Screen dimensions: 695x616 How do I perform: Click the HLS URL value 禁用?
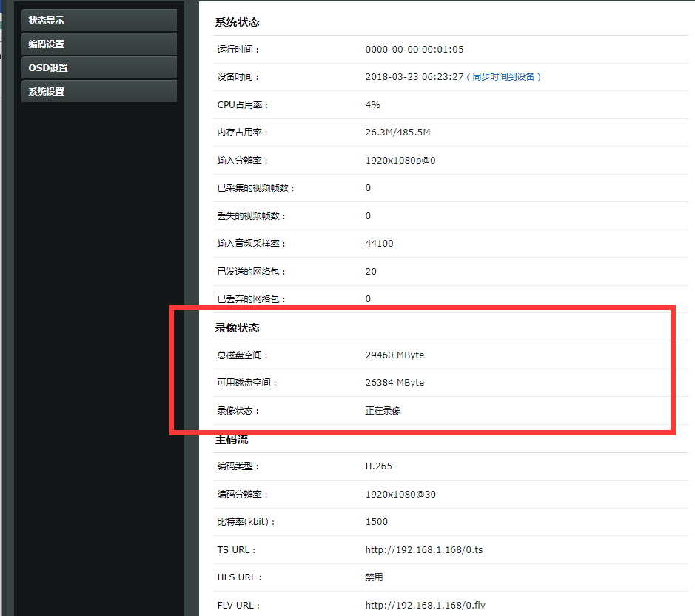[x=374, y=577]
